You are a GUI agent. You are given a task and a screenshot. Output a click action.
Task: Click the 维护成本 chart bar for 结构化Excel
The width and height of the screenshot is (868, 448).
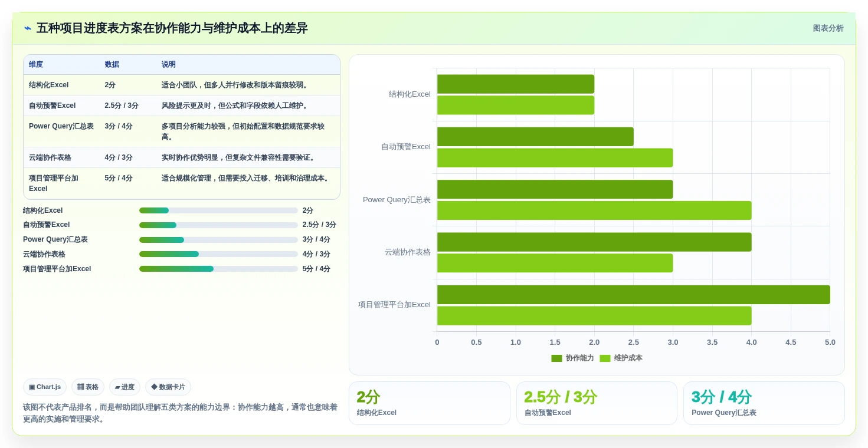[516, 105]
